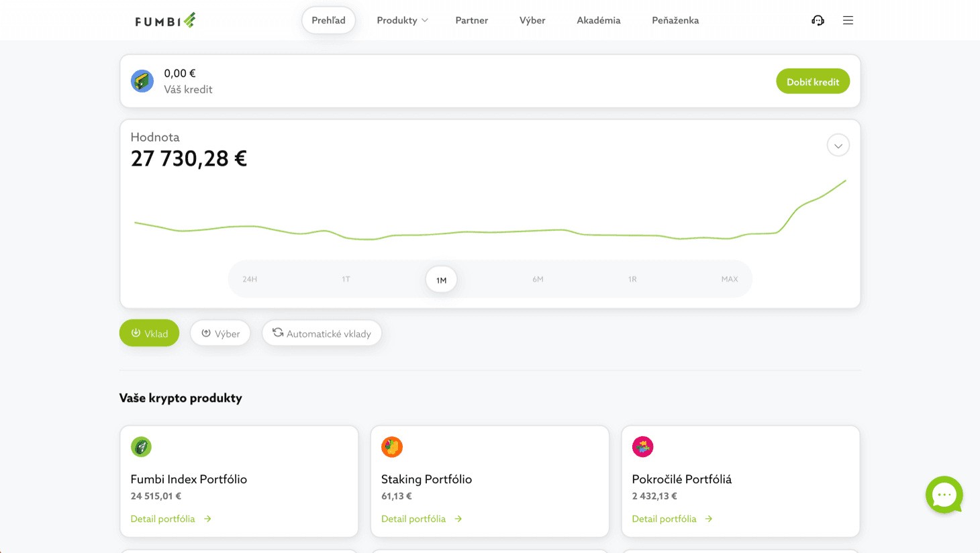
Task: Click the arrow beside Pokročilé Detail portfólia
Action: pyautogui.click(x=709, y=519)
